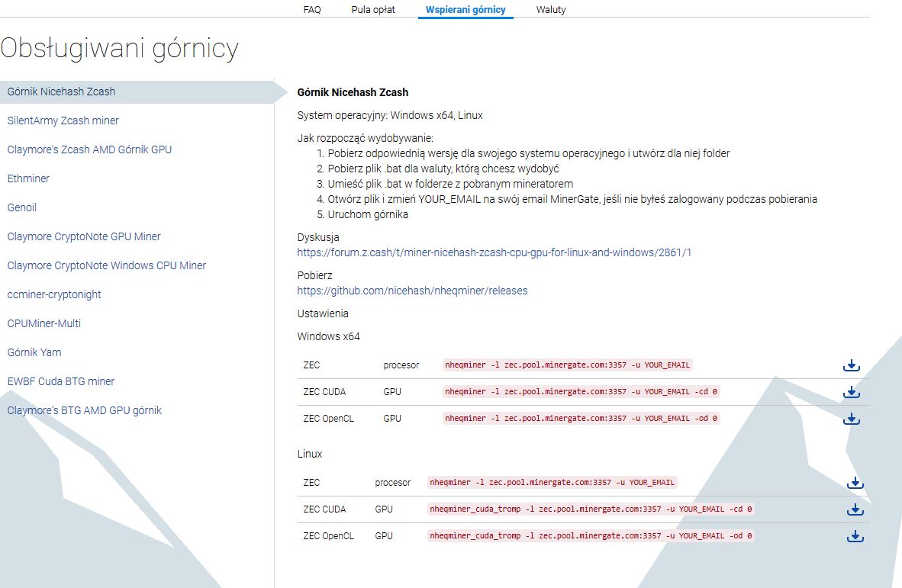Image resolution: width=902 pixels, height=588 pixels.
Task: Download the Windows ZEC OpenCL .bat file
Action: [x=852, y=419]
